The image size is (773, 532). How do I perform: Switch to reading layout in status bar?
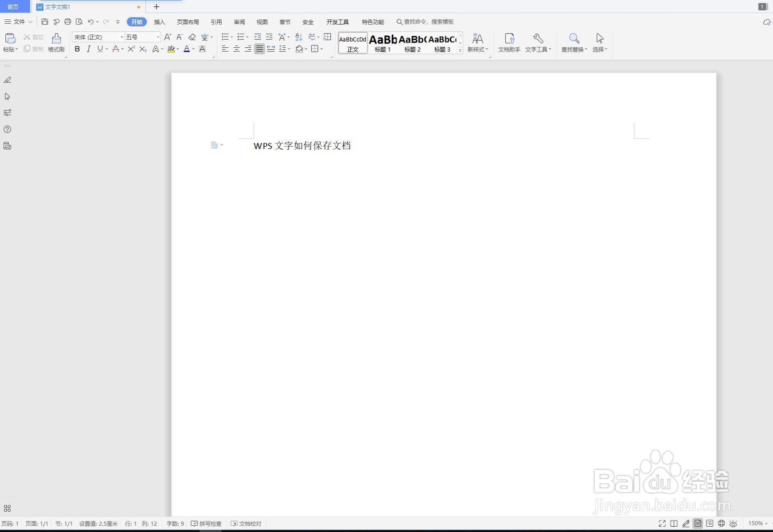674,523
